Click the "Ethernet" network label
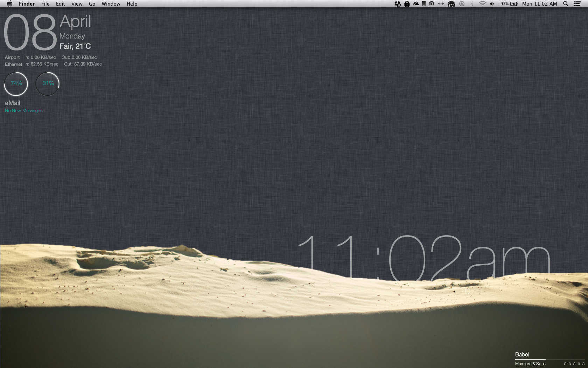The image size is (588, 368). (x=13, y=64)
